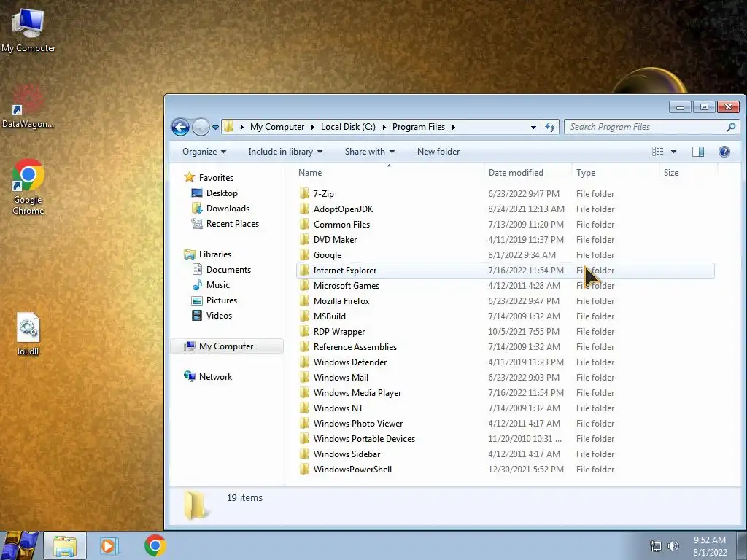The height and width of the screenshot is (560, 747).
Task: Select the Windows Photo Viewer folder name
Action: 357,424
